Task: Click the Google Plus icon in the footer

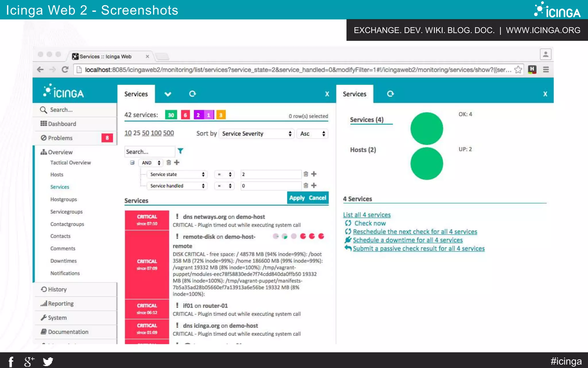Action: [29, 361]
